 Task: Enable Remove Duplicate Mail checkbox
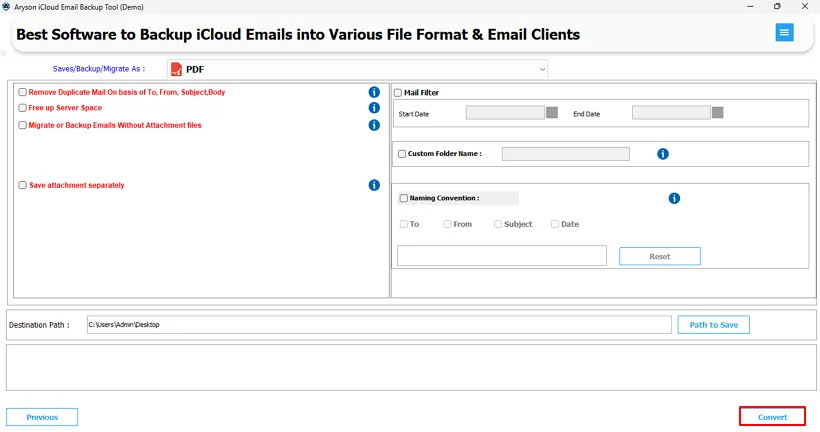[x=22, y=92]
